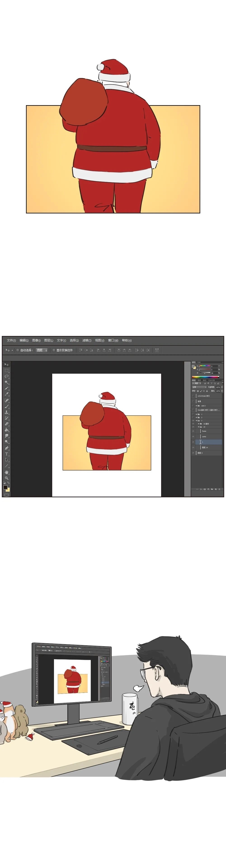Open the opacity 不透明度 arrow dropdown
The width and height of the screenshot is (226, 868).
[x=222, y=387]
